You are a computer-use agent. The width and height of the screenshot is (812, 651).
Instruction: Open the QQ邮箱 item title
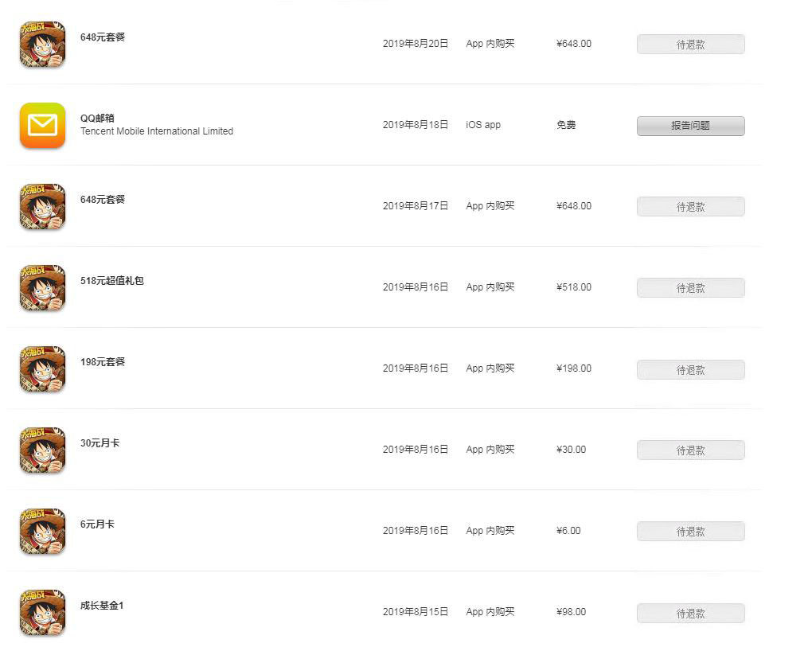97,118
